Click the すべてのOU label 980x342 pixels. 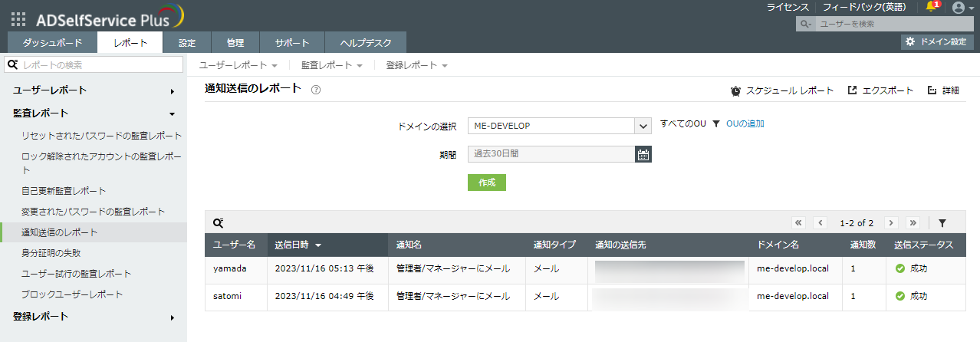(682, 123)
